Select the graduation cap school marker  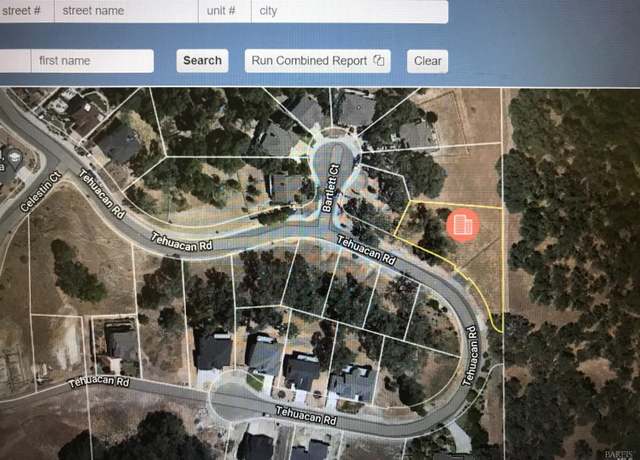tap(14, 157)
